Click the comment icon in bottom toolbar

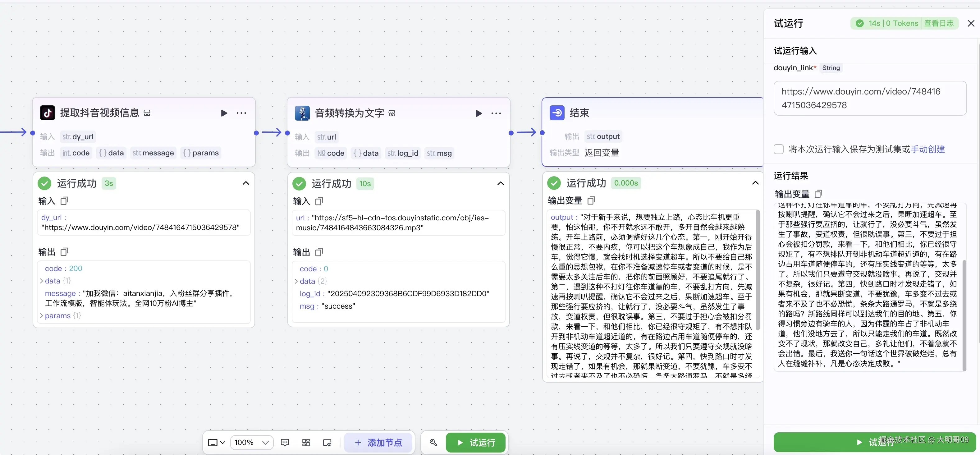(x=285, y=443)
